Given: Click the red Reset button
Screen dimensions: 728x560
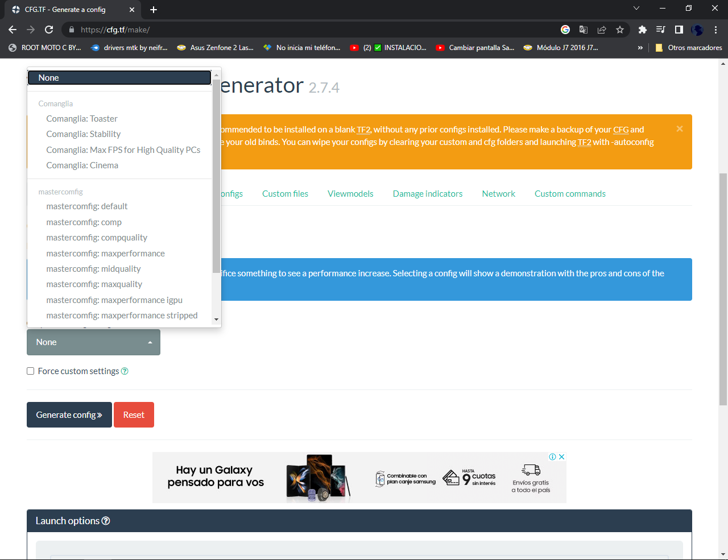Looking at the screenshot, I should click(134, 415).
